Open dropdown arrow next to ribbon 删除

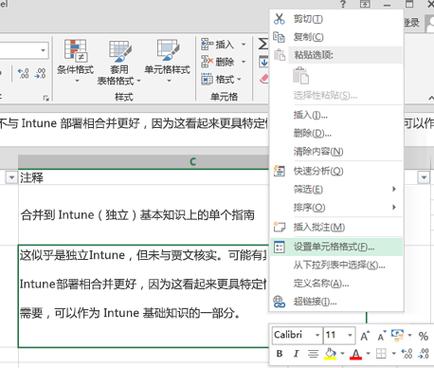[243, 62]
